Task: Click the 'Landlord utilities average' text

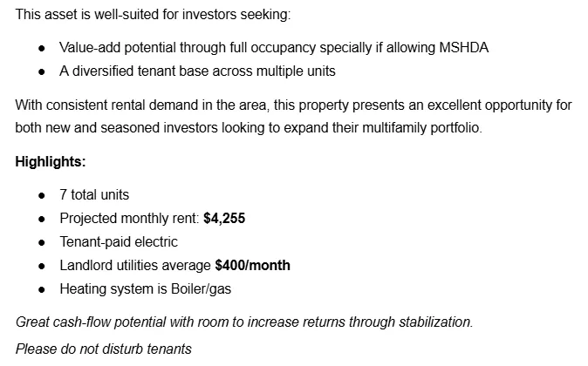Action: [135, 266]
